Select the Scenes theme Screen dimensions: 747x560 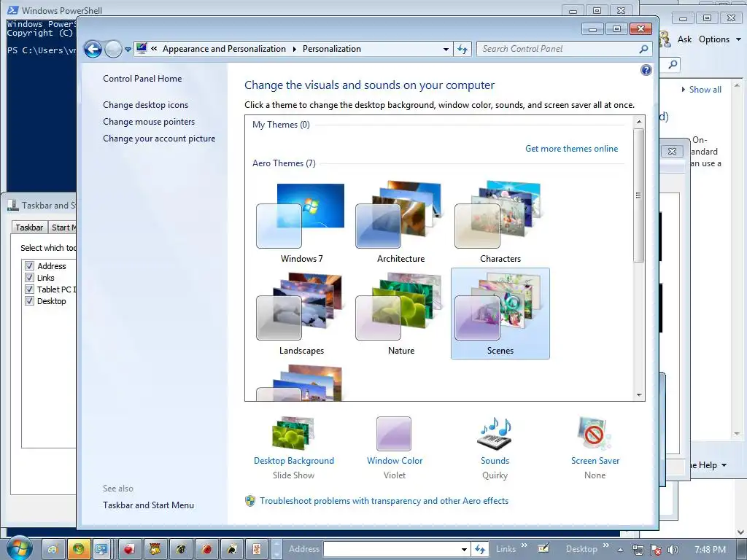pos(500,314)
